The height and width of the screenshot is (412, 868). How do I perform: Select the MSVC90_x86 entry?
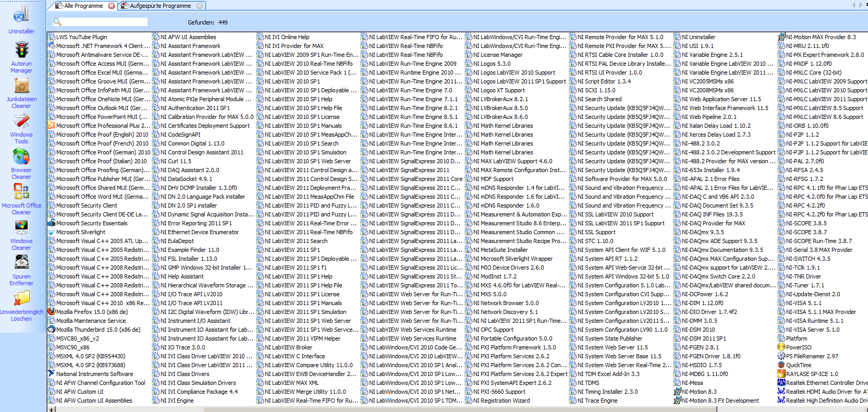[x=72, y=347]
